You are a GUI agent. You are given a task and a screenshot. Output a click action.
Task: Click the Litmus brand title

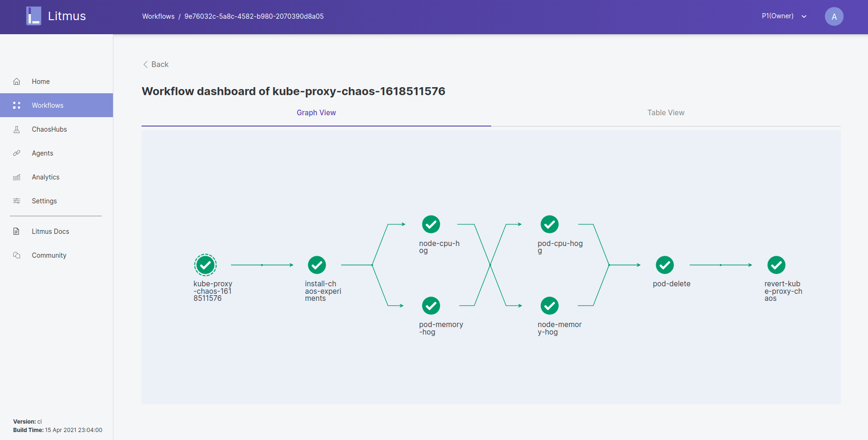click(x=67, y=16)
